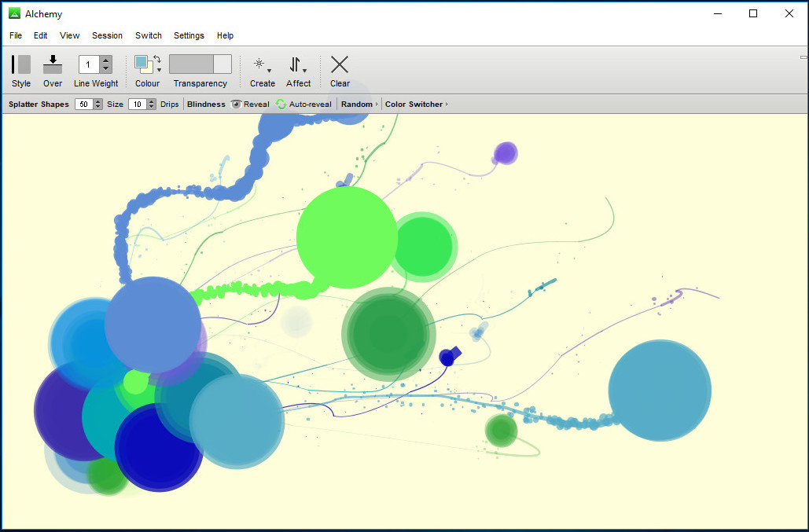Click the Transparency slider bar

click(200, 64)
